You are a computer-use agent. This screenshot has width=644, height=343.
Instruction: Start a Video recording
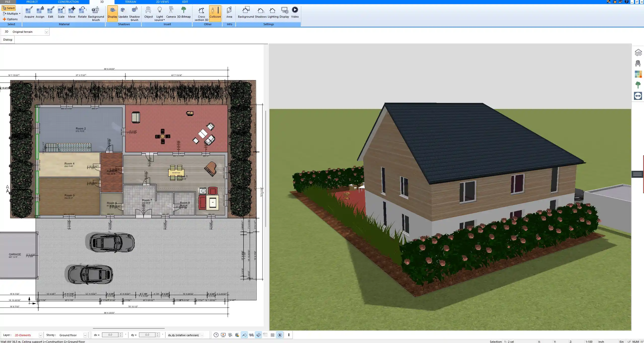tap(294, 12)
